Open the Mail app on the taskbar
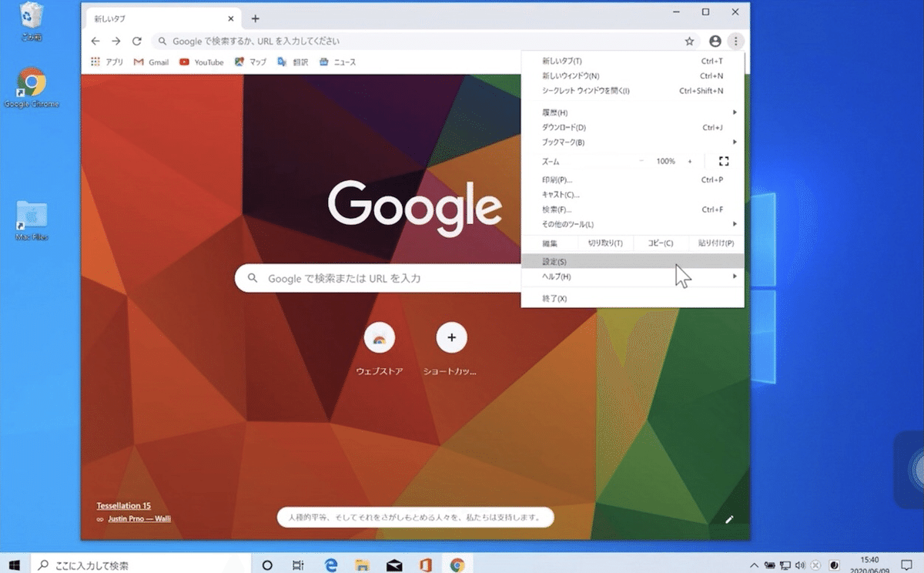Image resolution: width=924 pixels, height=573 pixels. 394,565
